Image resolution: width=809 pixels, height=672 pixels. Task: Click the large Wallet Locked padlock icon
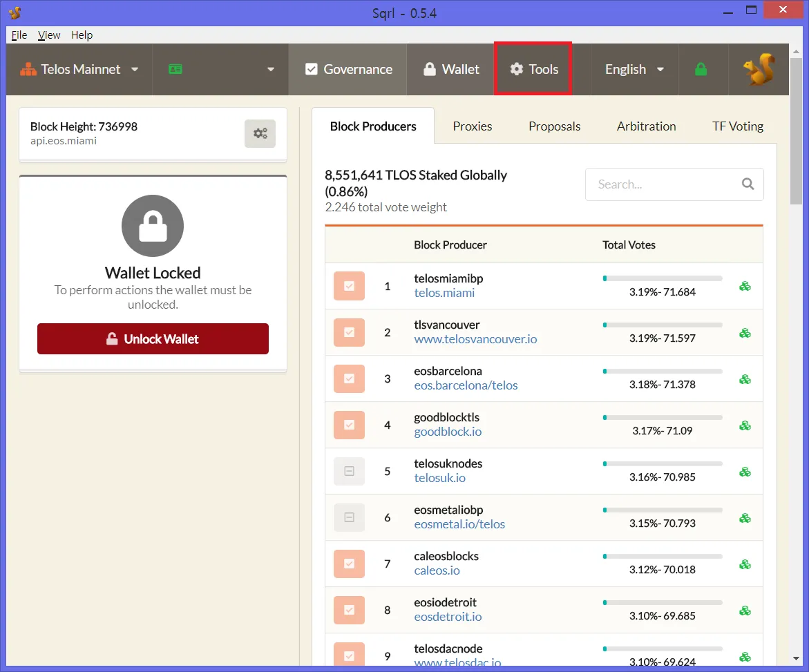click(x=153, y=226)
